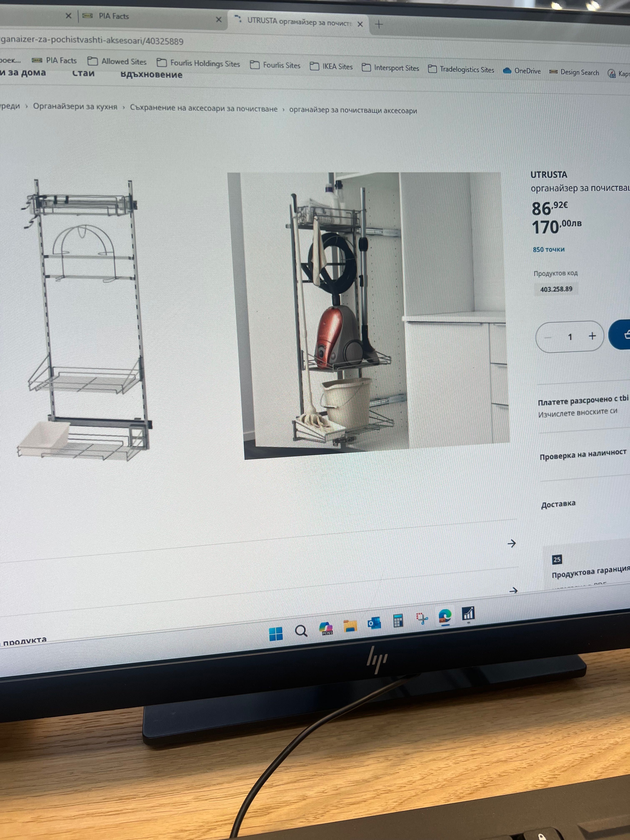The image size is (630, 840).
Task: Open the Доставка section
Action: pos(558,504)
